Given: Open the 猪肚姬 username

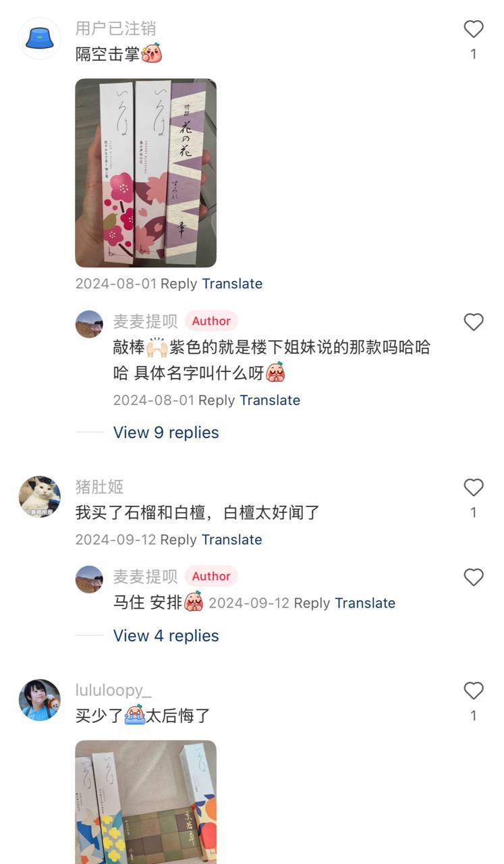Looking at the screenshot, I should coord(99,487).
